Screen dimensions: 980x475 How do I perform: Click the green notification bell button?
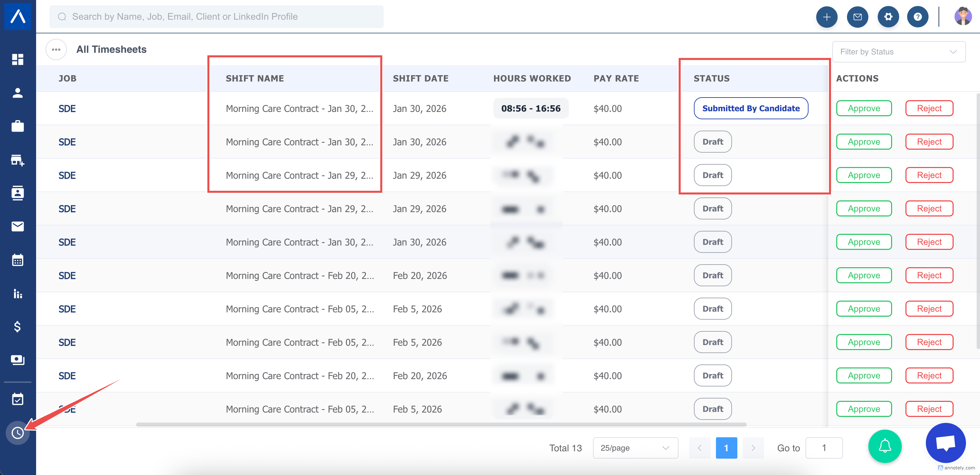tap(884, 446)
